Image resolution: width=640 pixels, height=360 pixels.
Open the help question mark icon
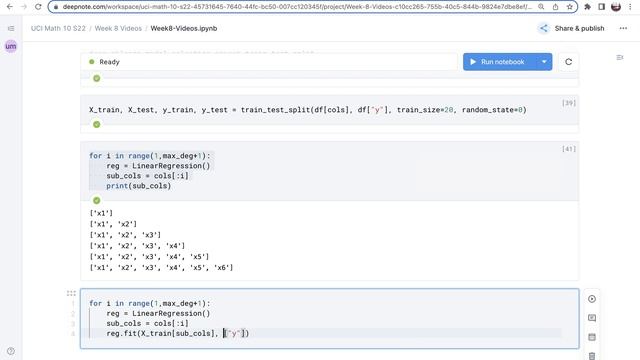(11, 351)
